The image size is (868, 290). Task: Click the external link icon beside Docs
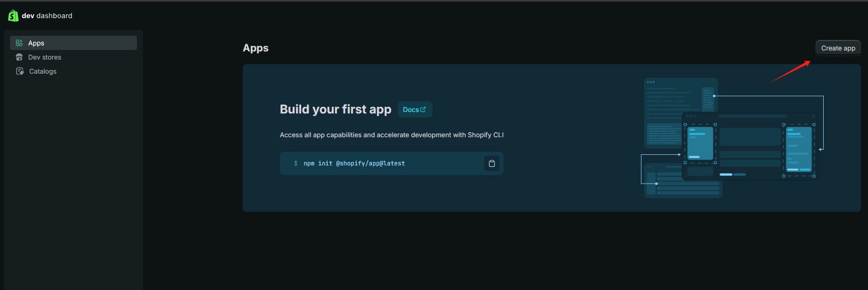(423, 109)
